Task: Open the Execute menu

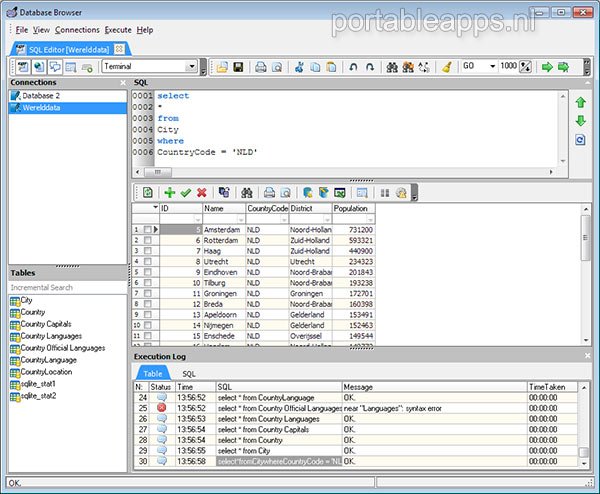Action: point(117,30)
